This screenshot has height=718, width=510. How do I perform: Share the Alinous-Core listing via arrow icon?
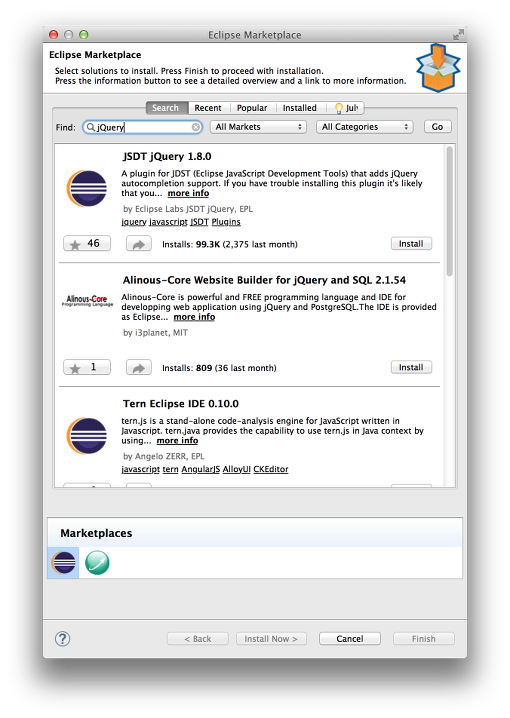(x=139, y=367)
